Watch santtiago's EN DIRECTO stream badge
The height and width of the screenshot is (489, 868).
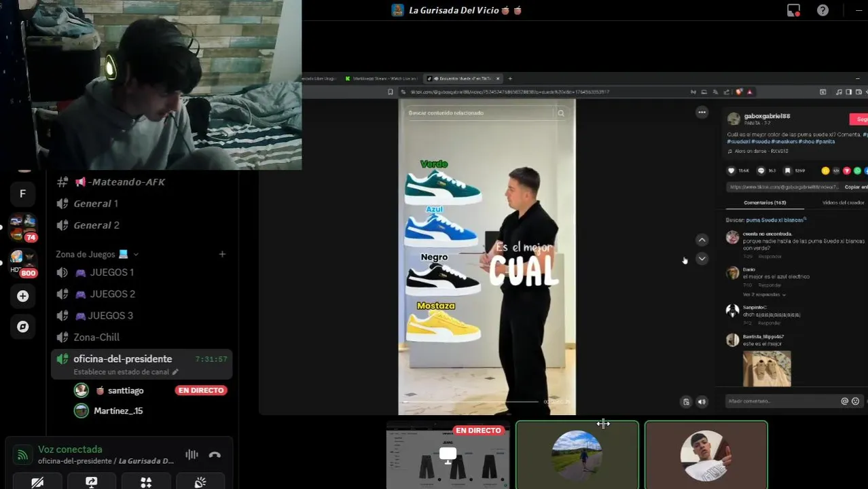(x=201, y=391)
